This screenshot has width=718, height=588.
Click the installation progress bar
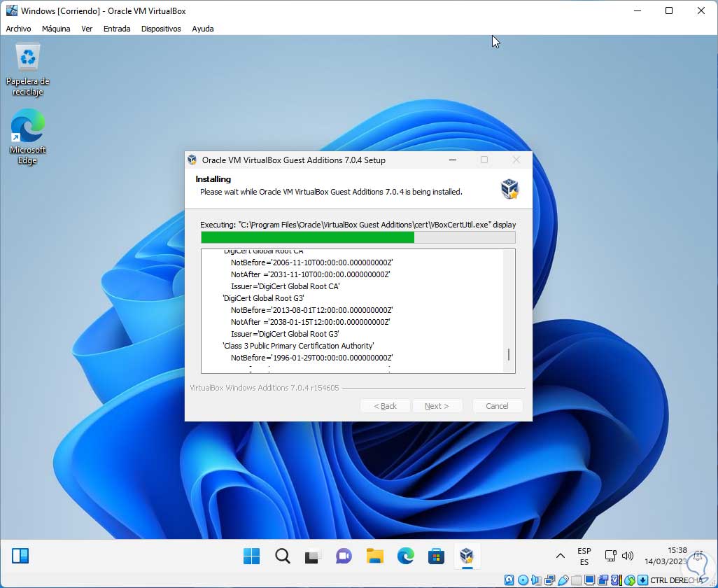coord(358,237)
